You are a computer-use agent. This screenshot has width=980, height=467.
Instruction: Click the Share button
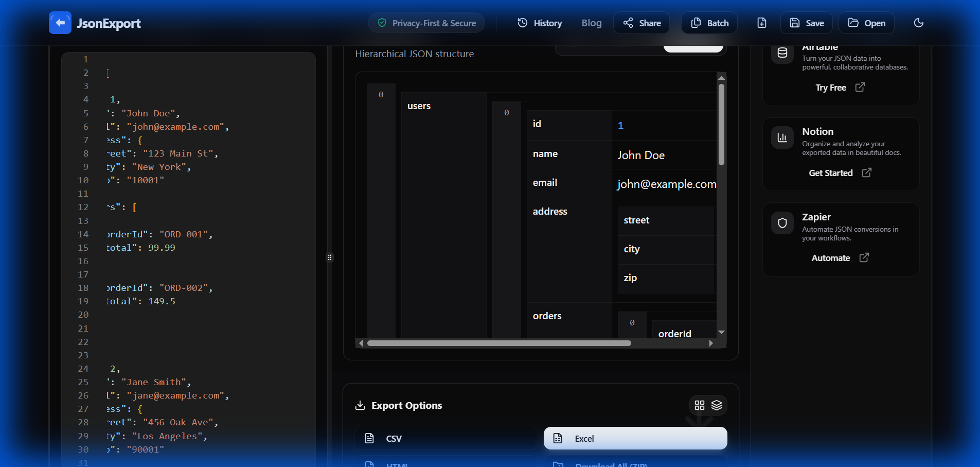click(x=642, y=23)
